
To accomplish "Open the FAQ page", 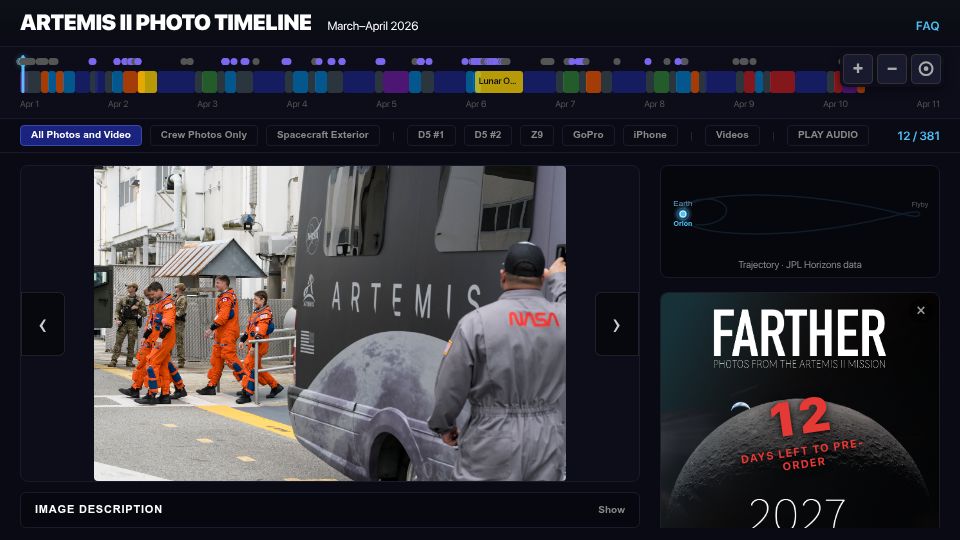I will [927, 26].
